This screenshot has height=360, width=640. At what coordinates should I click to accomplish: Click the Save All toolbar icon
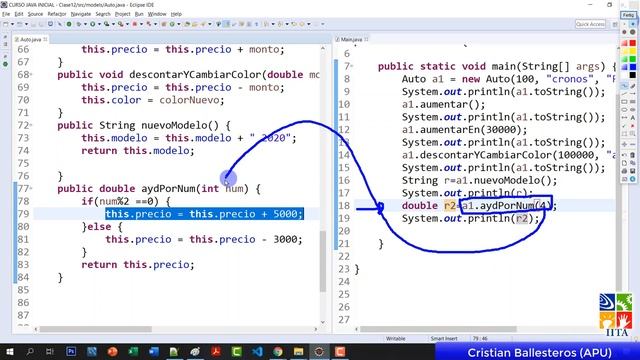click(42, 24)
